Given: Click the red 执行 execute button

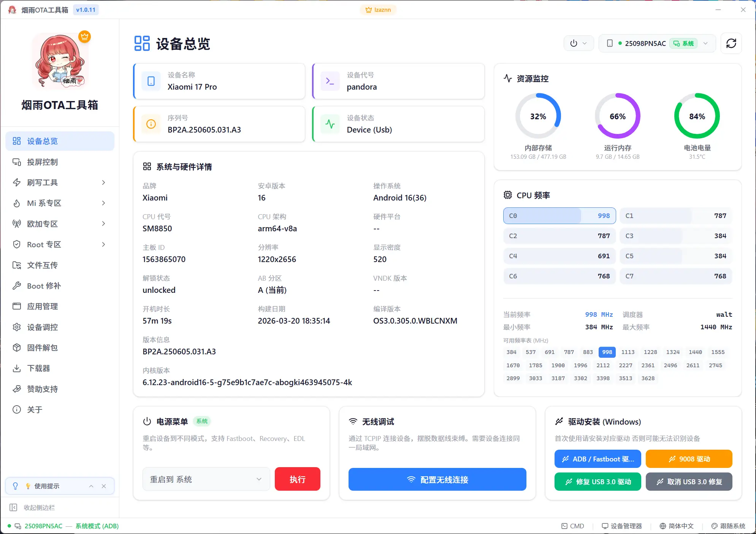Looking at the screenshot, I should click(297, 479).
